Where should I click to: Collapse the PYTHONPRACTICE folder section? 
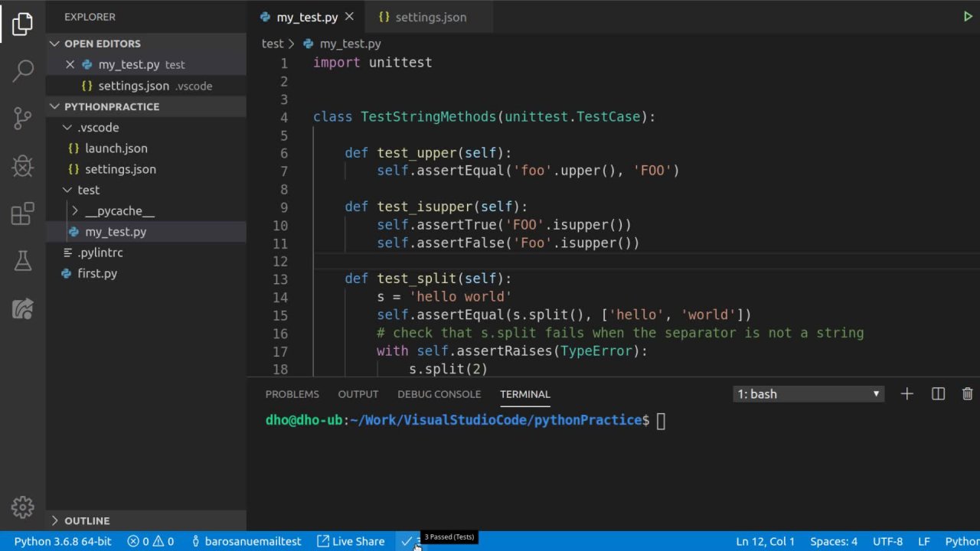pos(146,106)
